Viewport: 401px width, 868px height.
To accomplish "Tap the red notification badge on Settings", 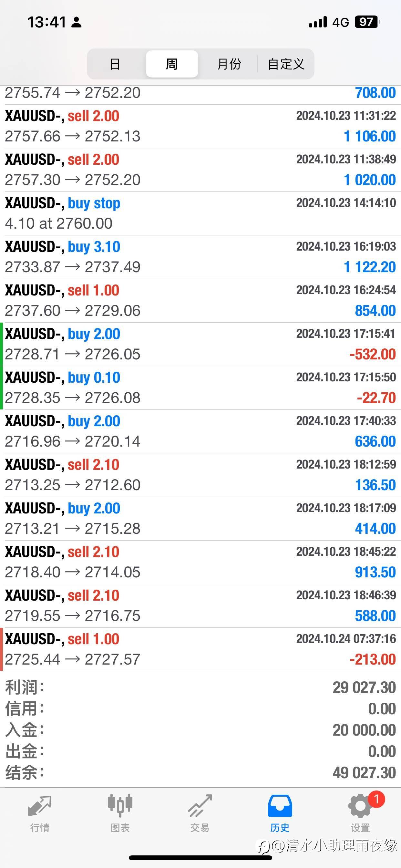I will (x=376, y=799).
